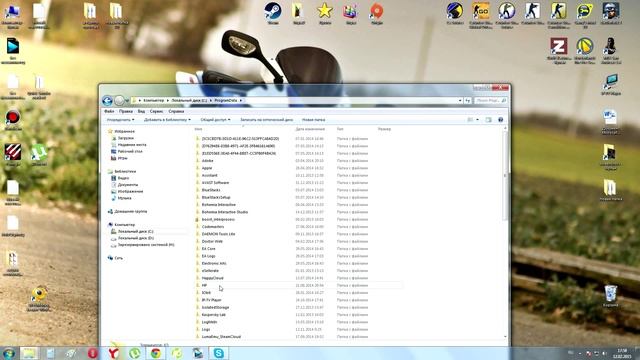Toggle the preview pane icon in Explorer toolbar

(488, 120)
